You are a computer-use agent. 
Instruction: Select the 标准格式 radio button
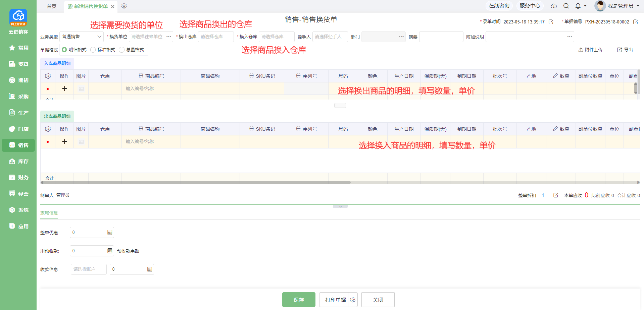[93, 50]
